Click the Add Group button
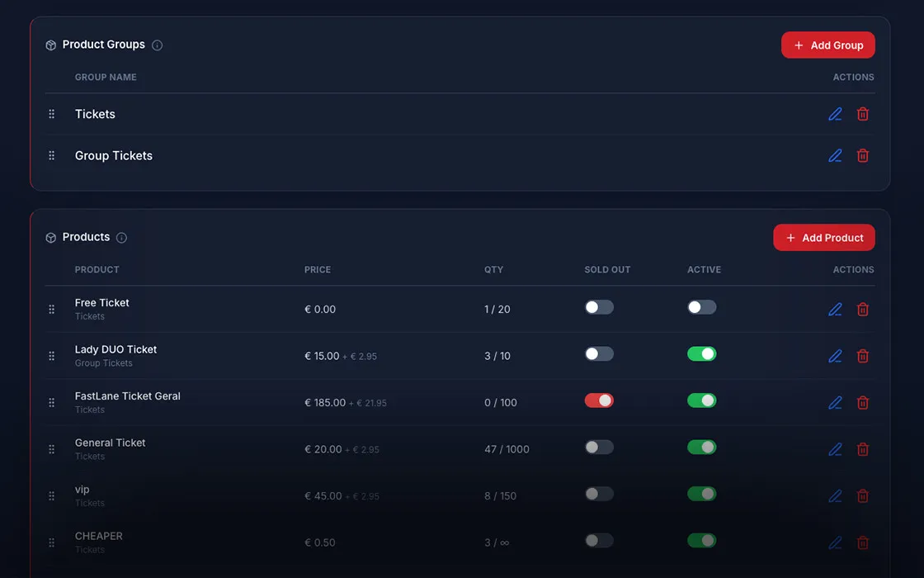The height and width of the screenshot is (578, 924). 828,45
